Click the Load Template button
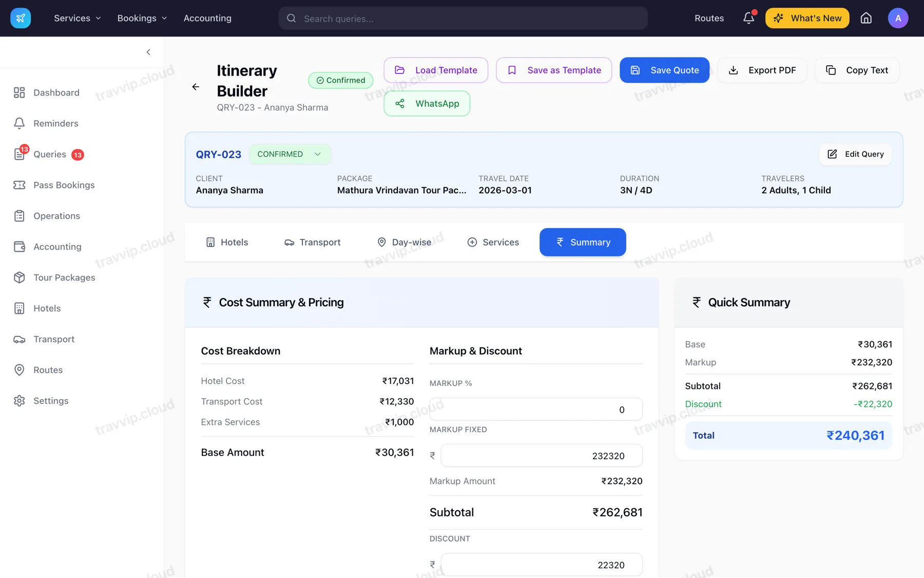 pyautogui.click(x=436, y=70)
